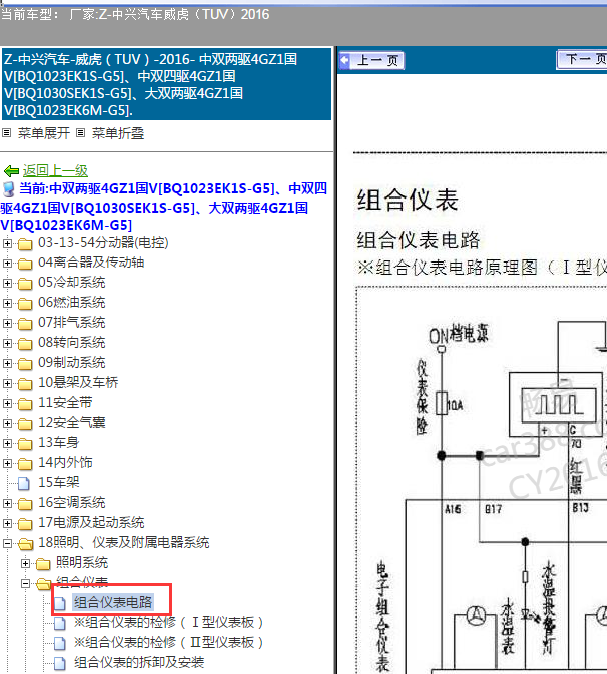Select the 16空调系统 label
The image size is (607, 674).
pos(71,502)
